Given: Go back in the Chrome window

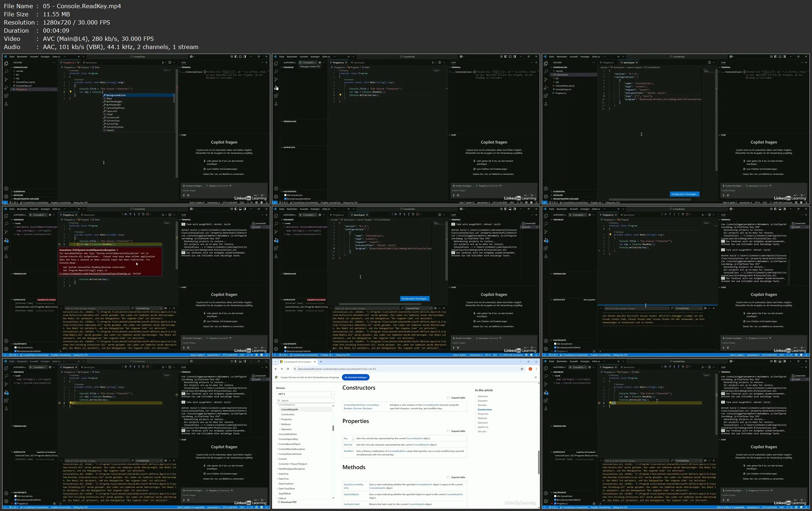Looking at the screenshot, I should pyautogui.click(x=276, y=369).
